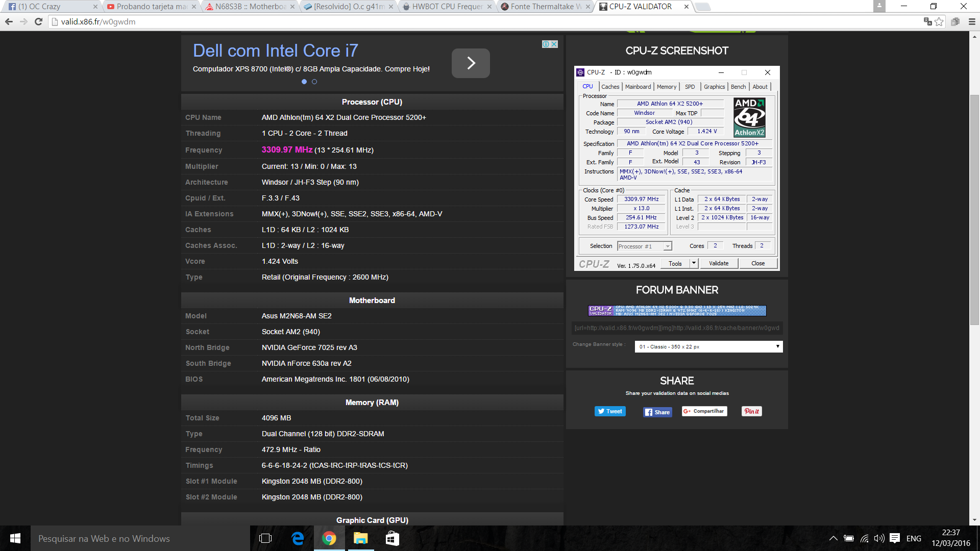Click the CPU-Z Validator forum banner image
Viewport: 980px width, 551px height.
(x=677, y=311)
